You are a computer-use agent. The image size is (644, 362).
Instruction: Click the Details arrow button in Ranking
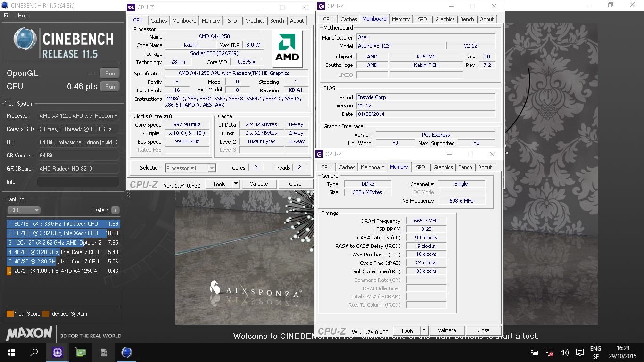pyautogui.click(x=116, y=210)
